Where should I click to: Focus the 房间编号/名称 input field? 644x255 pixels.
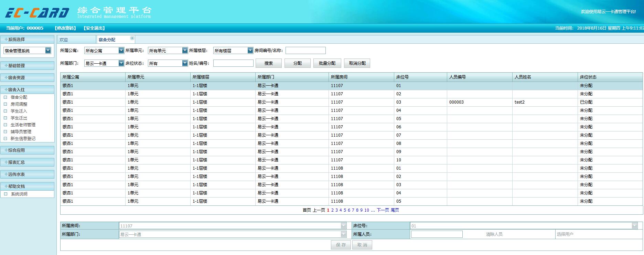[x=305, y=51]
